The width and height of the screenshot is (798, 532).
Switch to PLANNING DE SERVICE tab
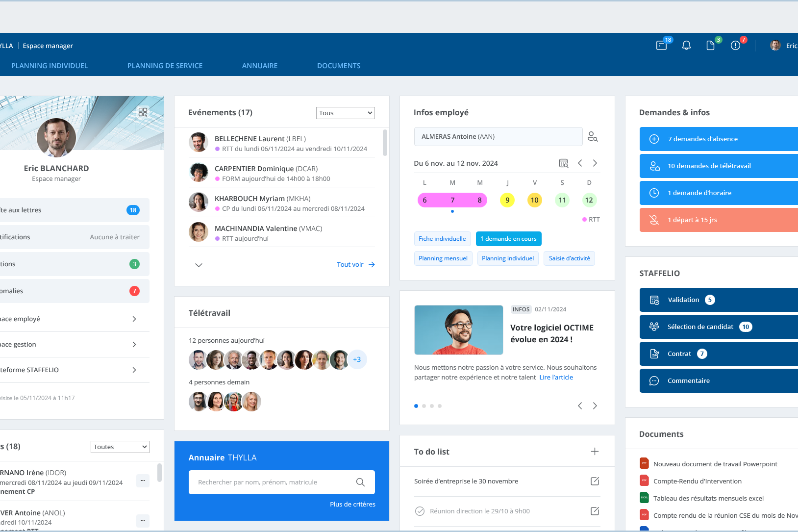[165, 66]
